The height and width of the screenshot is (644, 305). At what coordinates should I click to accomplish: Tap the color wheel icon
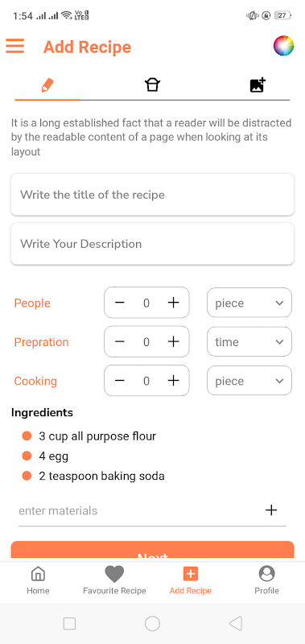[x=283, y=46]
